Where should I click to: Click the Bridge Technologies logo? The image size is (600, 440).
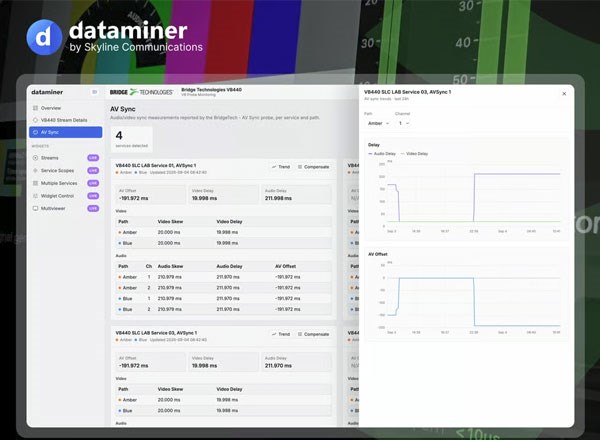tap(141, 92)
